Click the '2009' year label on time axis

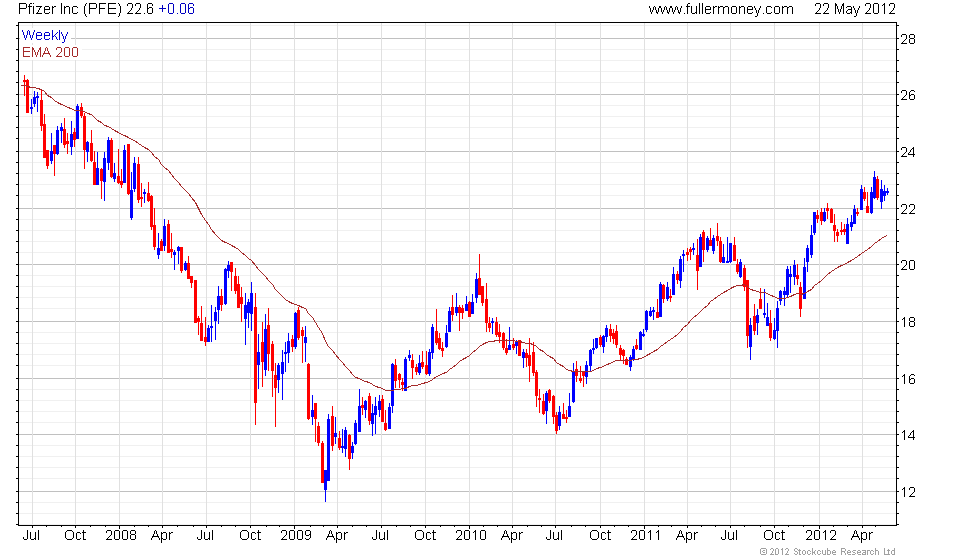[x=296, y=536]
